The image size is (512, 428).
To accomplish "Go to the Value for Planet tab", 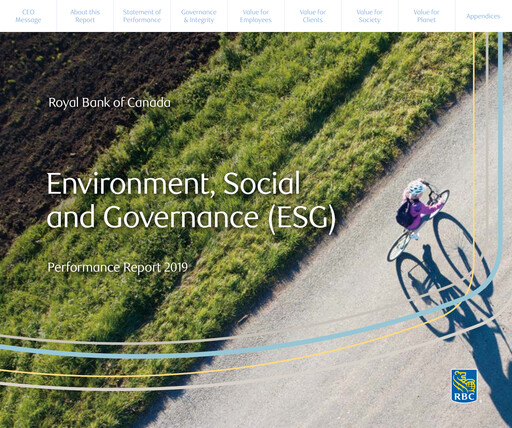I will point(427,16).
